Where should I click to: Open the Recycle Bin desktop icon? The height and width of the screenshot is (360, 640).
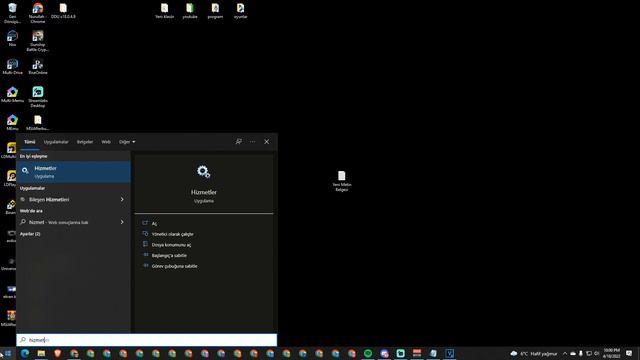(x=12, y=13)
